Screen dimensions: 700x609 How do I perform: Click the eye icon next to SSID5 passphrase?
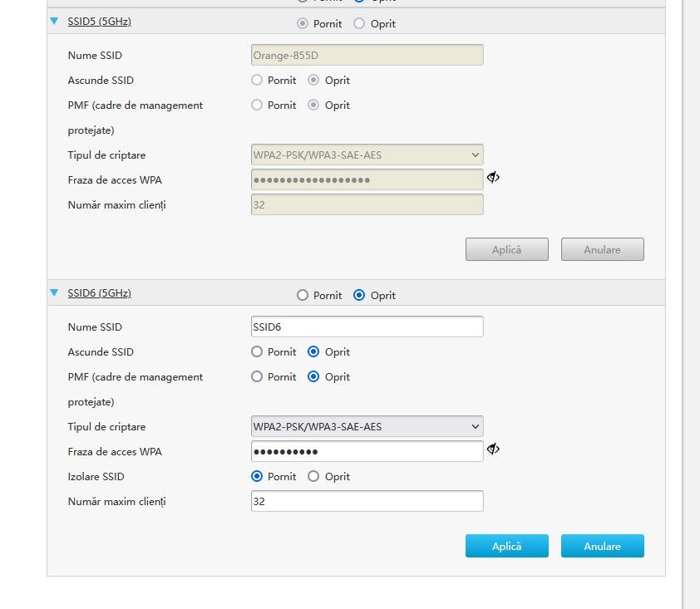tap(493, 178)
